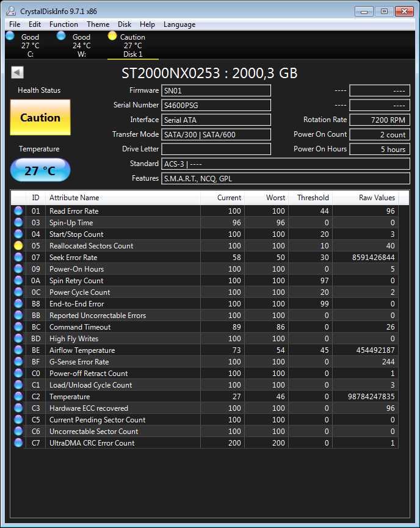The height and width of the screenshot is (528, 420).
Task: Click the empty Drive Letter field
Action: (x=216, y=149)
